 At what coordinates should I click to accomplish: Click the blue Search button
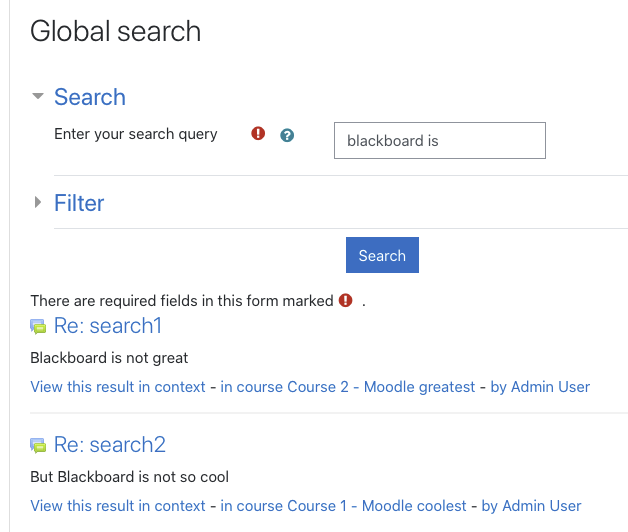382,255
